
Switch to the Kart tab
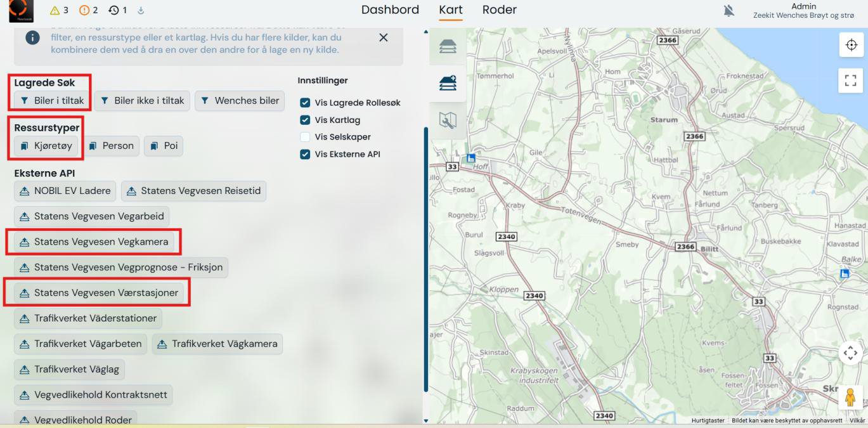[450, 10]
